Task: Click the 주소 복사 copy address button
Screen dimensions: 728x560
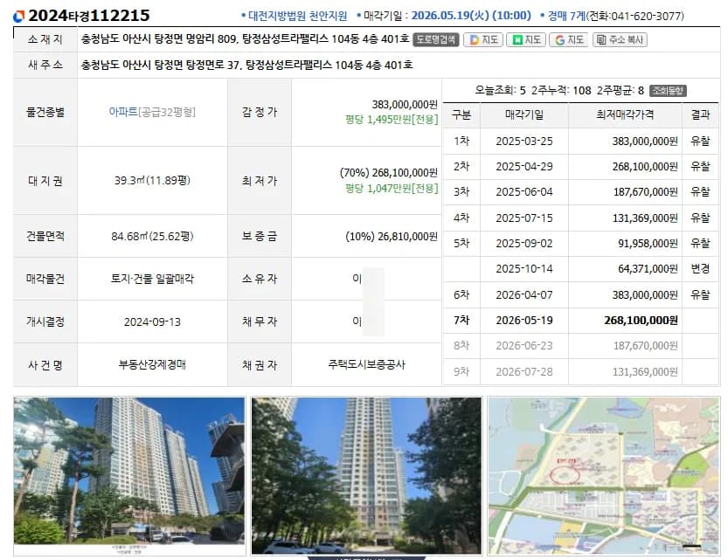Action: (x=620, y=40)
